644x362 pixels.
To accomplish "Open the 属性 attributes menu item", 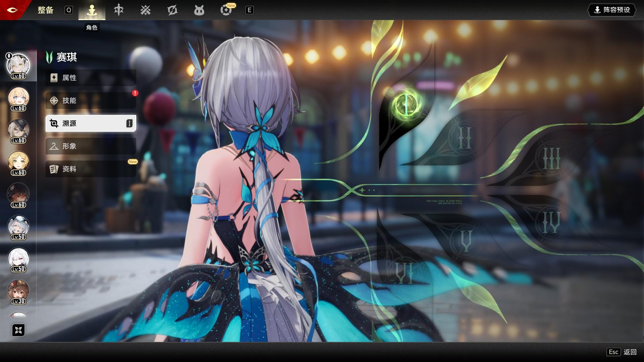I will 91,78.
